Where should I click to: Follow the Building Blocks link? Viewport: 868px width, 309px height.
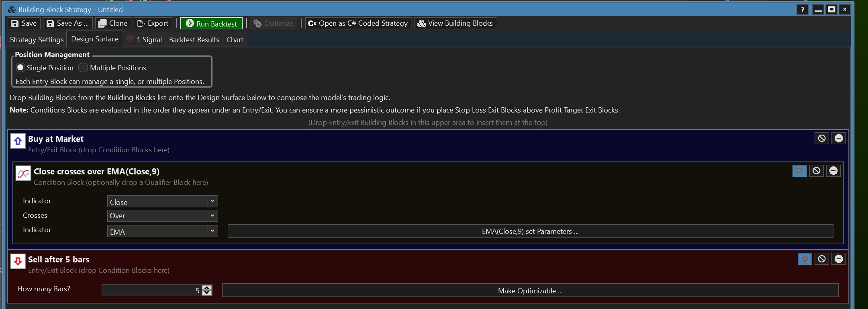point(131,98)
